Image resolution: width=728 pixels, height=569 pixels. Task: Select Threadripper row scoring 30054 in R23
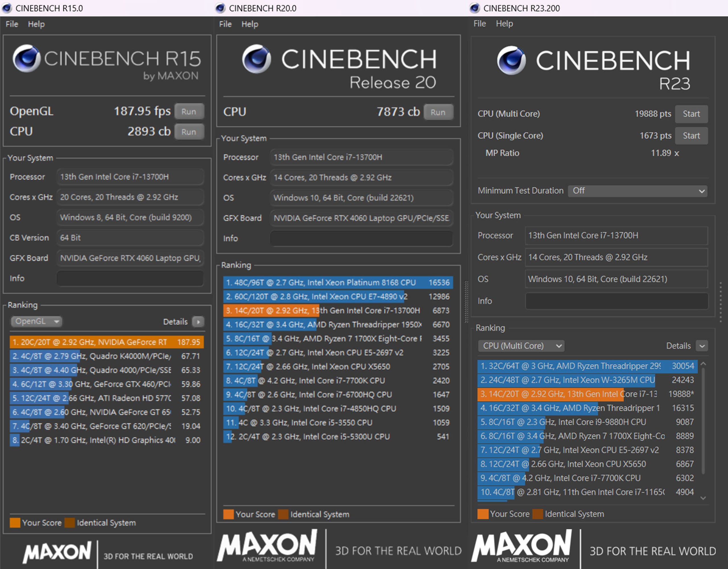tap(587, 366)
